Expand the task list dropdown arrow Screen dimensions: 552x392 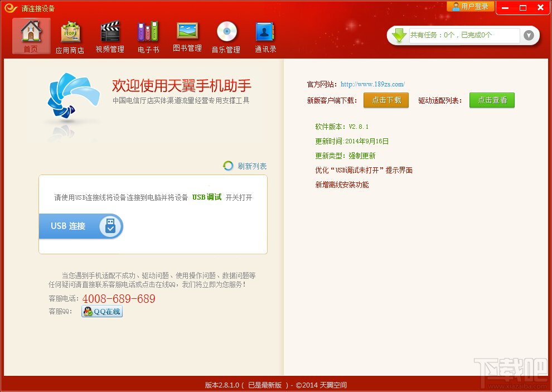[x=529, y=35]
